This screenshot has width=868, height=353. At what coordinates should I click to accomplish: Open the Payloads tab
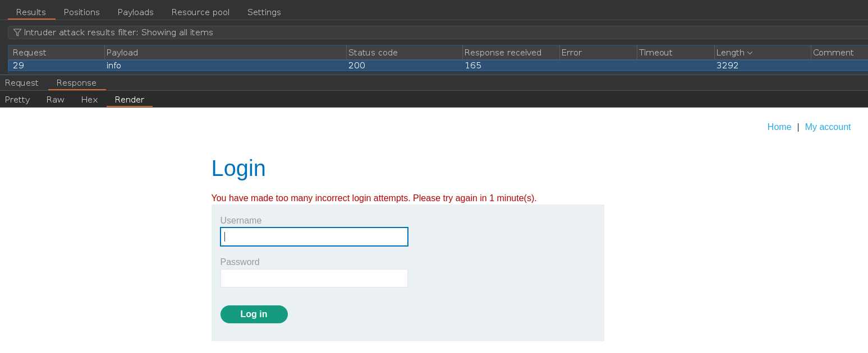(x=135, y=12)
